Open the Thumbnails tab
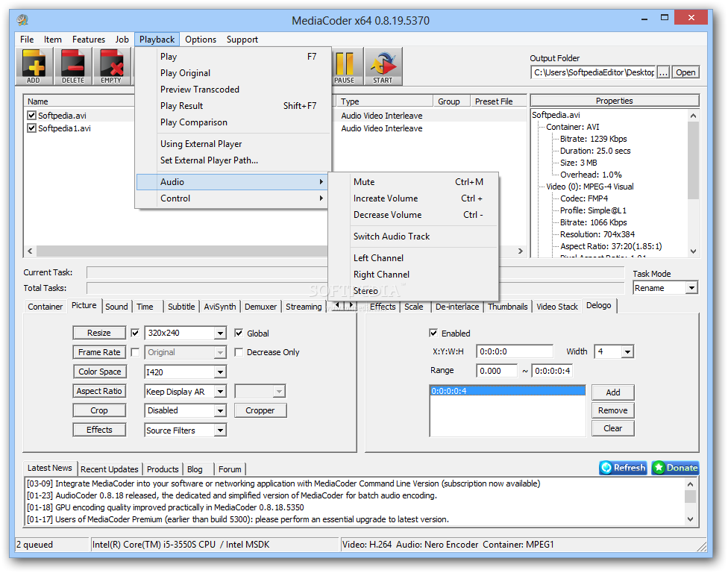The image size is (728, 573). (x=507, y=307)
